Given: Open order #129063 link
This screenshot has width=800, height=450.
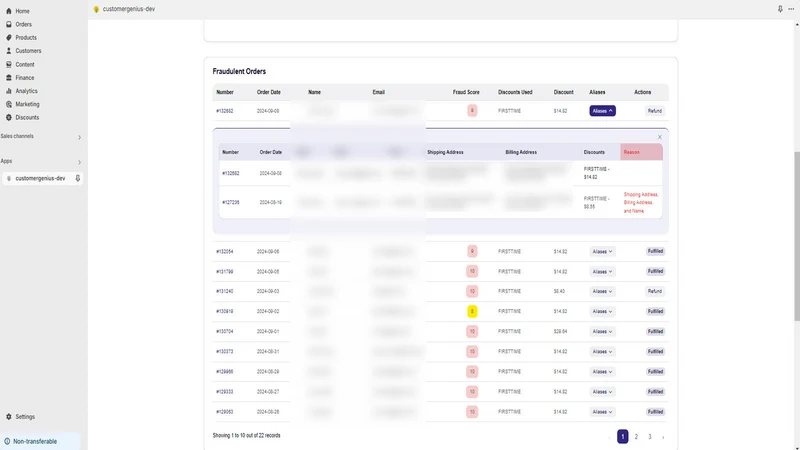Looking at the screenshot, I should tap(224, 412).
